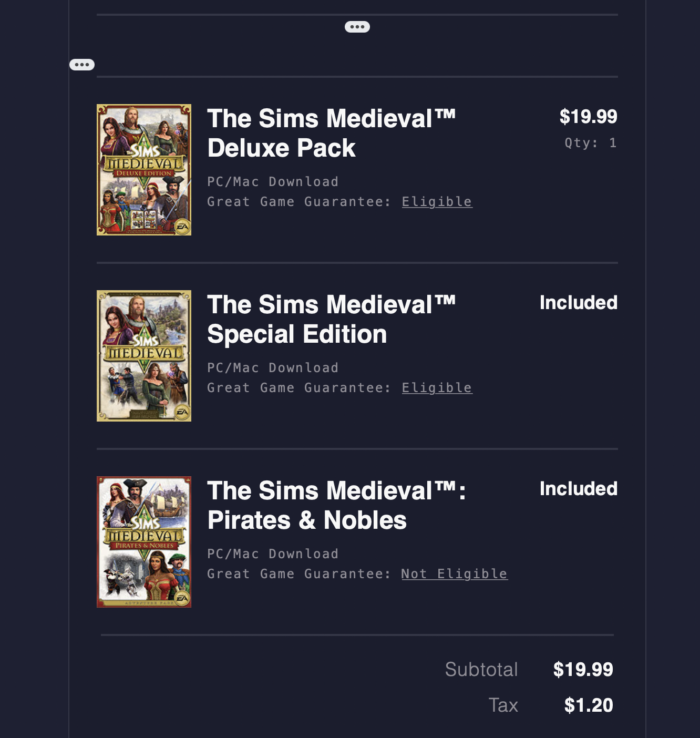
Task: Click PC/Mac Download text under Special Edition
Action: pos(273,368)
